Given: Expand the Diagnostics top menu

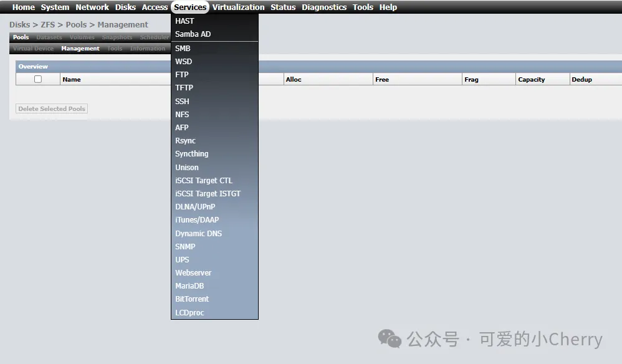Looking at the screenshot, I should (x=324, y=7).
